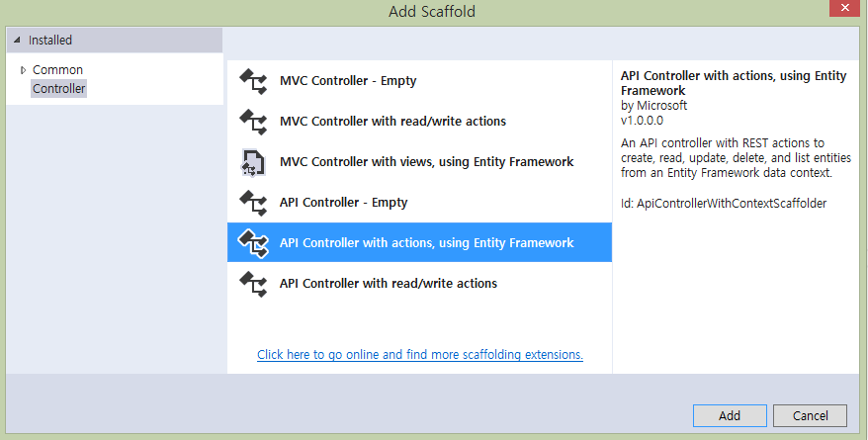The height and width of the screenshot is (440, 868).
Task: Select API Controller with read/write actions
Action: (419, 284)
